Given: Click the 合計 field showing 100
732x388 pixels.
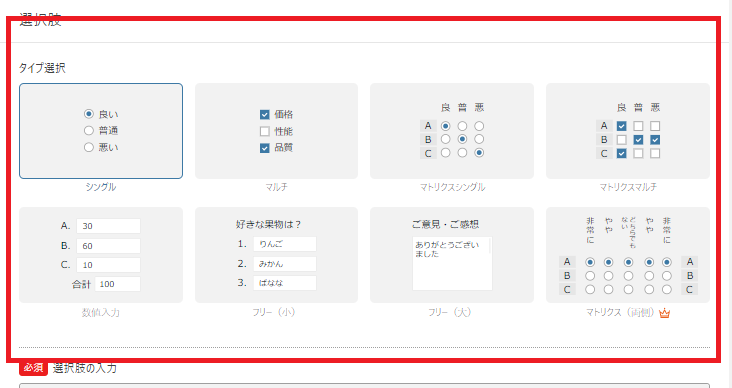Looking at the screenshot, I should pos(118,284).
